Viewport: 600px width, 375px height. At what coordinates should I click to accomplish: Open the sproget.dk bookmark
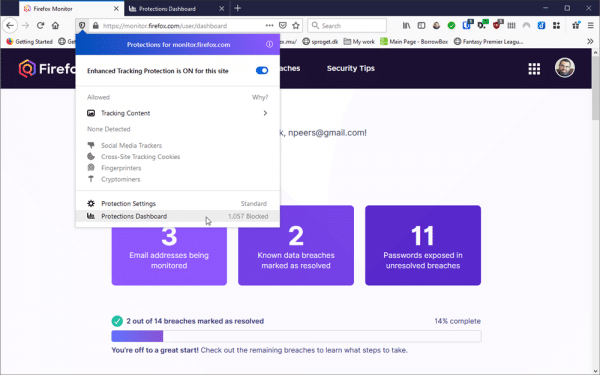tap(320, 41)
